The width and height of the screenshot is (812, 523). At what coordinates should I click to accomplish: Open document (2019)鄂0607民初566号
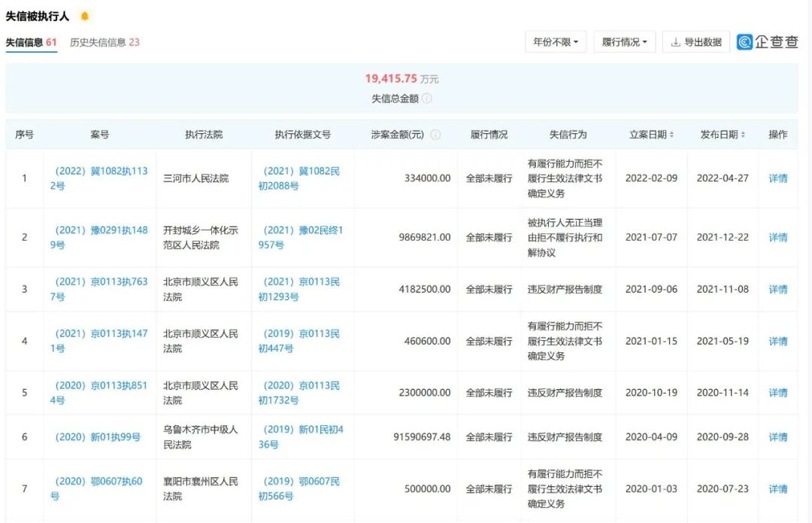click(299, 489)
